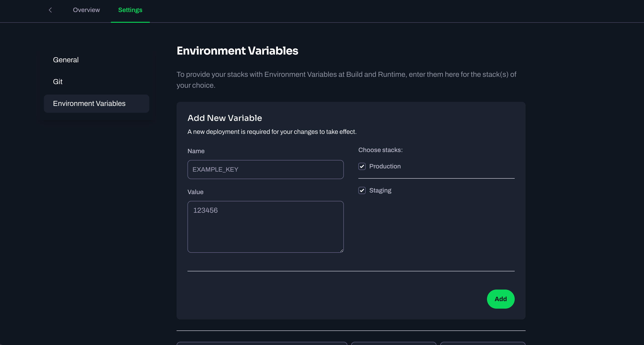The width and height of the screenshot is (644, 345).
Task: Grab the Value textarea resize handle
Action: click(342, 250)
